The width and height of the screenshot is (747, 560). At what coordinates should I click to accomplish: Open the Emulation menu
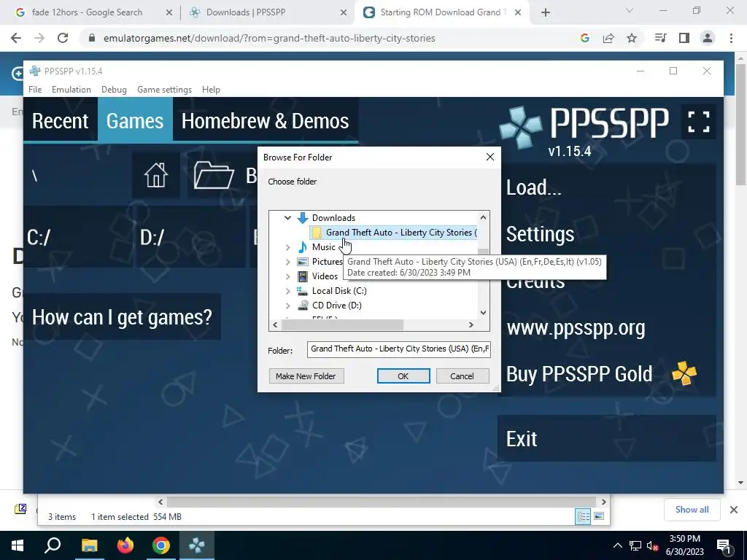71,90
